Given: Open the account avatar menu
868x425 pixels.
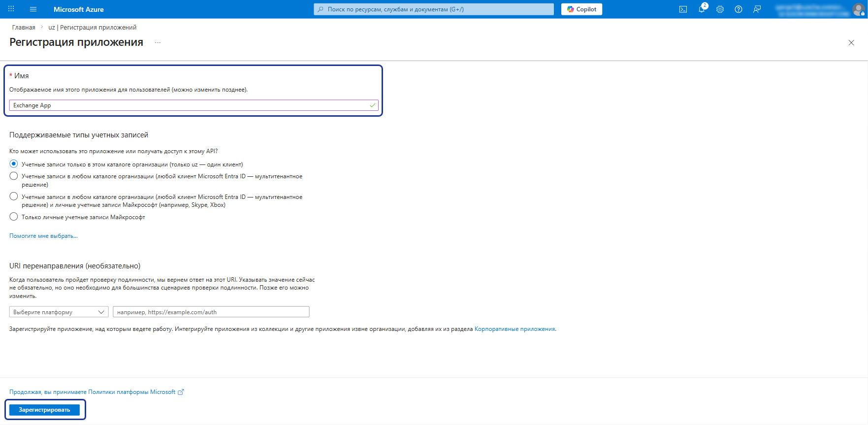Looking at the screenshot, I should click(859, 9).
